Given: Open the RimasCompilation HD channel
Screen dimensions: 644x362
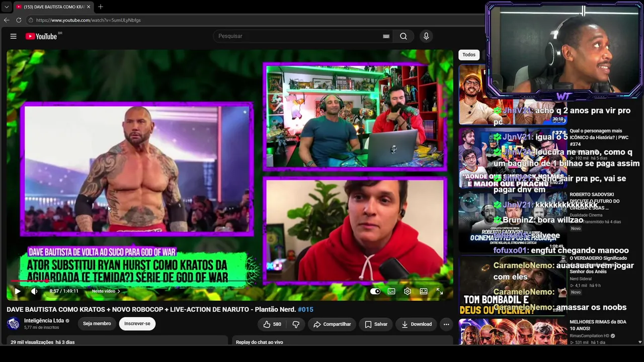Looking at the screenshot, I should tap(590, 335).
